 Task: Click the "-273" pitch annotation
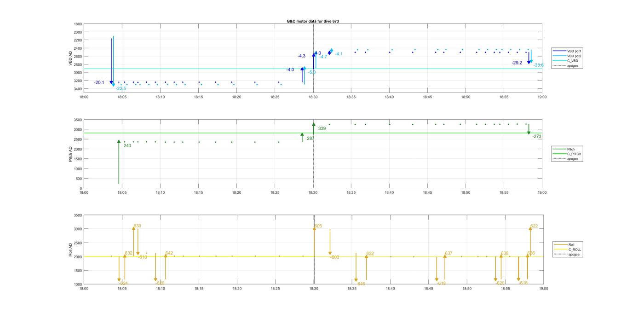tap(537, 137)
